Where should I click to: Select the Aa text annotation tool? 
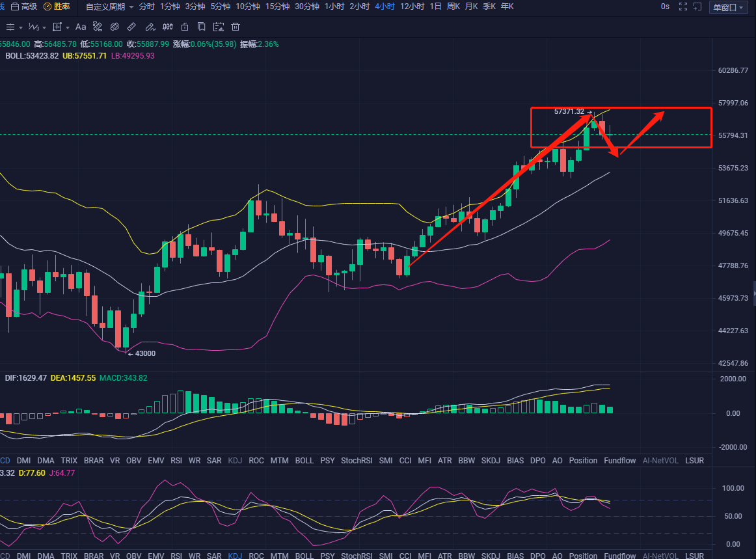coord(81,27)
